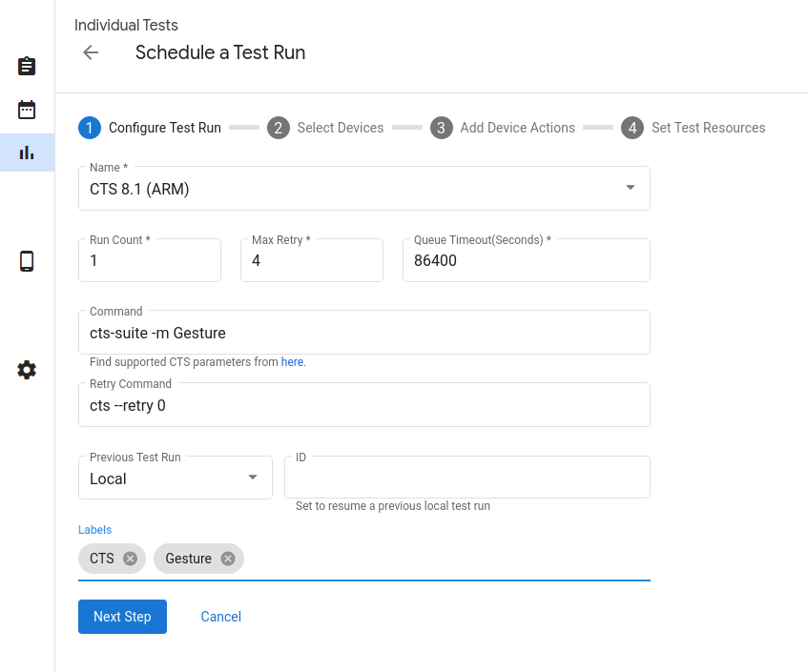Viewport: 807px width, 672px height.
Task: Select step 3 Add Device Actions
Action: pyautogui.click(x=441, y=127)
